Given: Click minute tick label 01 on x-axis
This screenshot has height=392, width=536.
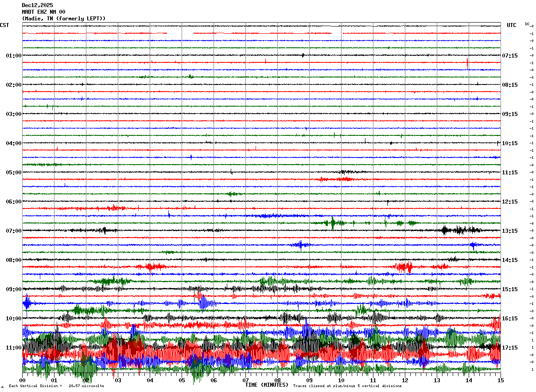Looking at the screenshot, I should [54, 380].
